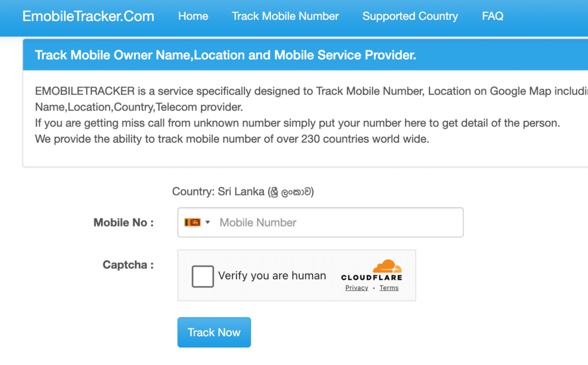Expand the country code dropdown arrow
588x365 pixels.
click(207, 222)
